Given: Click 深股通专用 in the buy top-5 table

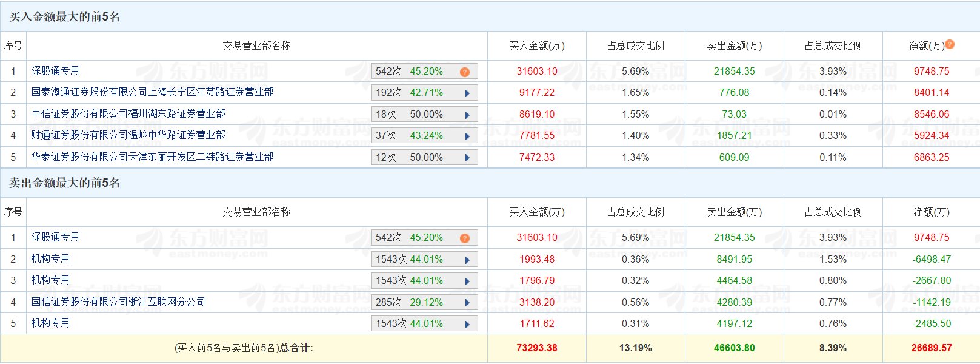Looking at the screenshot, I should tap(55, 71).
